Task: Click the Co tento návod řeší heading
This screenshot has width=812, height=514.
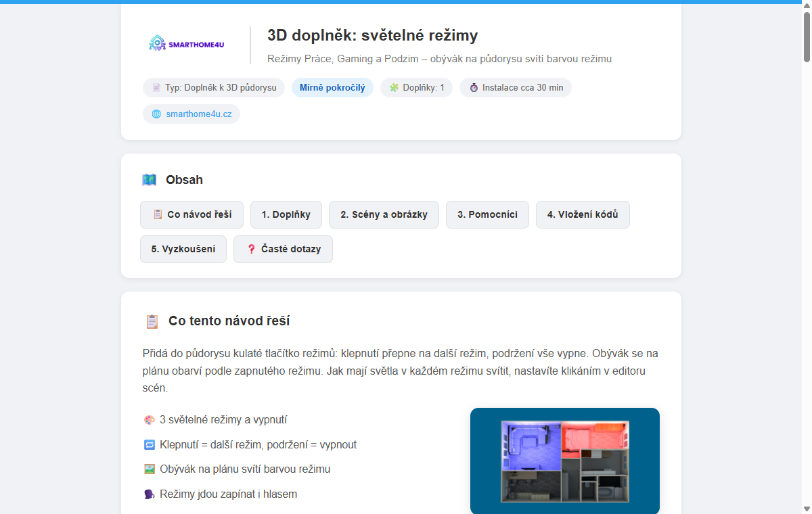Action: click(229, 321)
